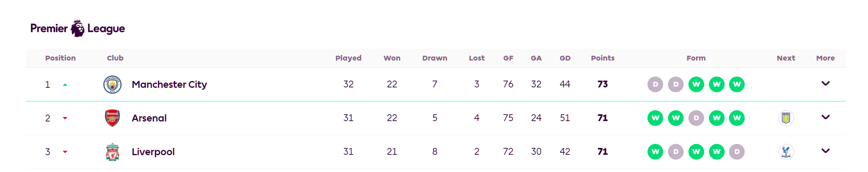Click the Manchester City club crest

[x=112, y=85]
